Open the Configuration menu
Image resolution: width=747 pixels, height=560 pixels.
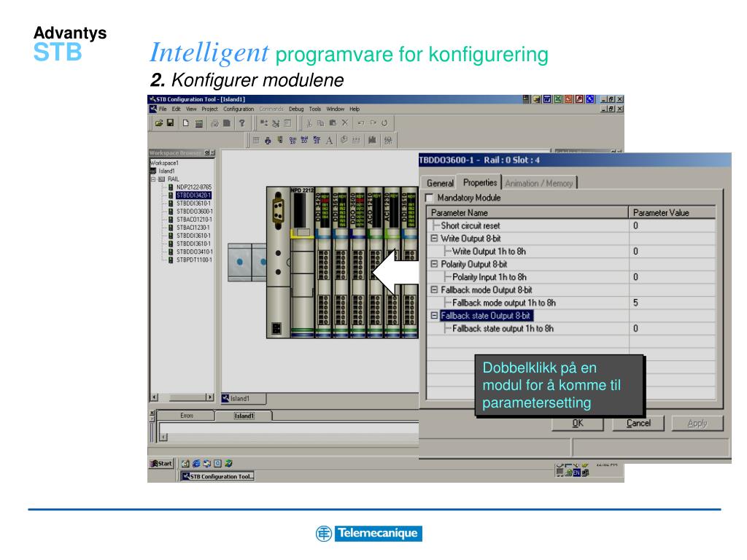[239, 109]
